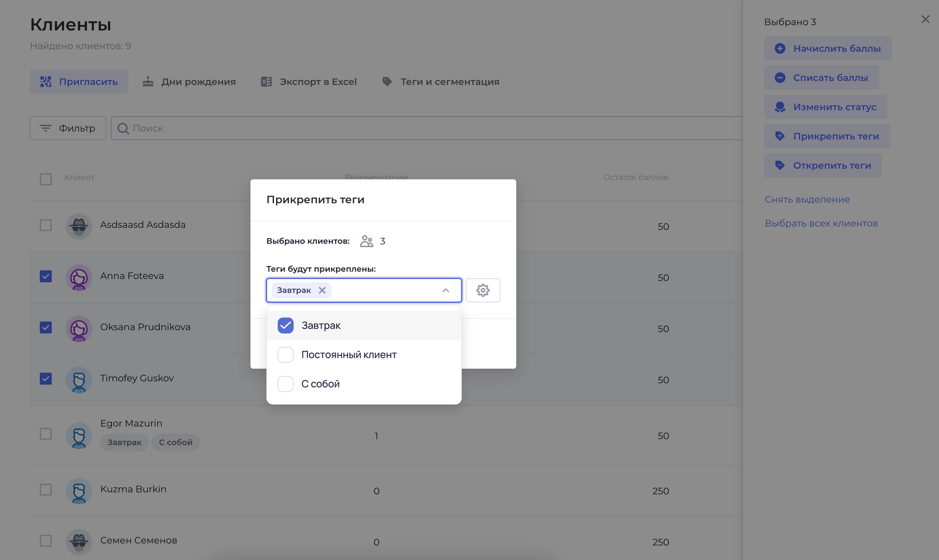The height and width of the screenshot is (560, 939).
Task: Click Timofey Guskov avatar icon
Action: pos(79,380)
